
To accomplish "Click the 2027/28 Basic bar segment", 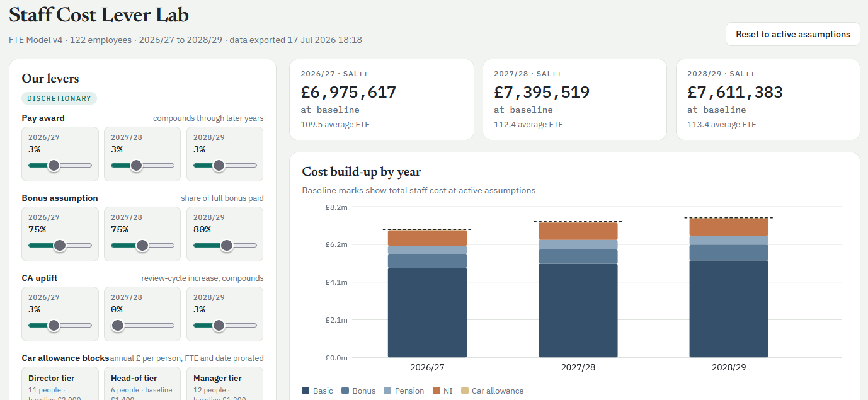I will [578, 311].
